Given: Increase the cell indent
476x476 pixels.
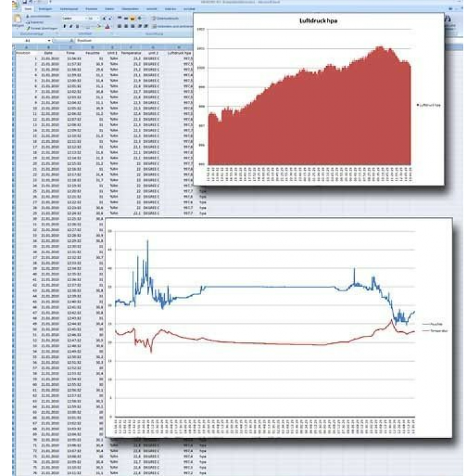Looking at the screenshot, I should 146,26.
